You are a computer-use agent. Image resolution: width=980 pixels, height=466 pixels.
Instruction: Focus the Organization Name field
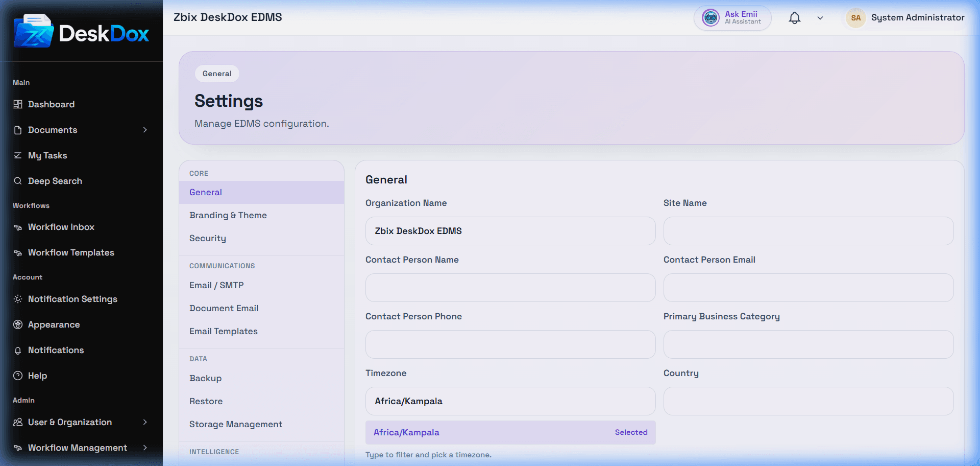[510, 231]
